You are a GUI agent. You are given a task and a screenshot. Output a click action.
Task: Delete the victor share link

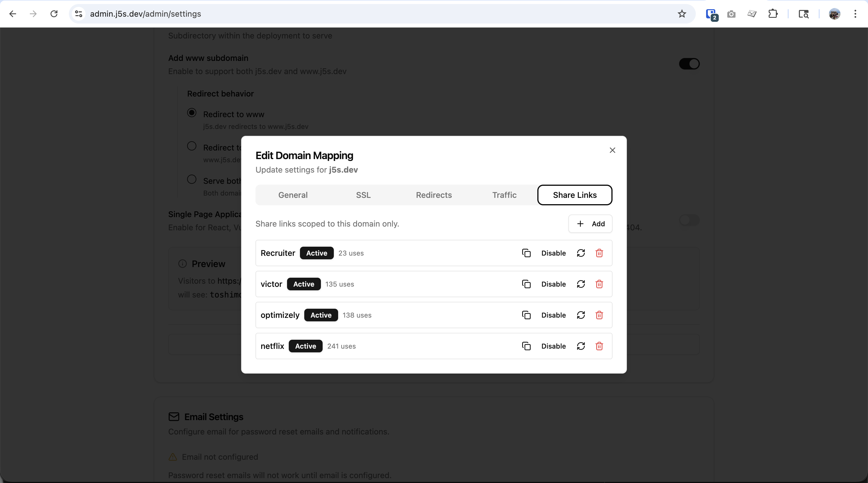599,284
